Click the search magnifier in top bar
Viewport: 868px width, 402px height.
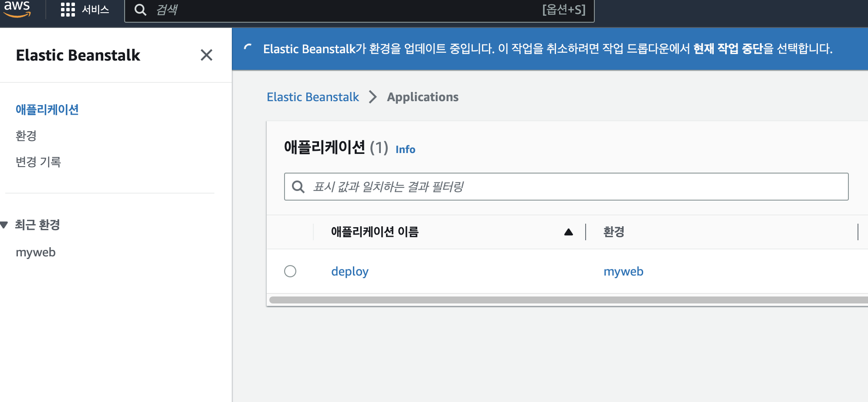coord(140,10)
